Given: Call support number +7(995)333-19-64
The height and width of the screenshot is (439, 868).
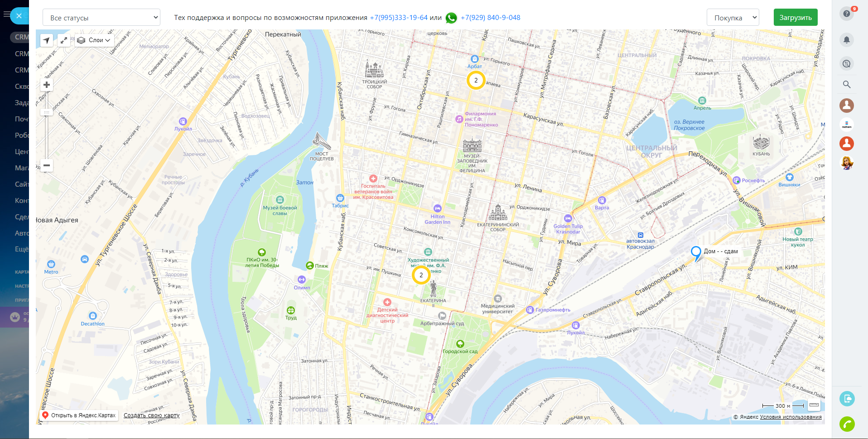Looking at the screenshot, I should 399,18.
